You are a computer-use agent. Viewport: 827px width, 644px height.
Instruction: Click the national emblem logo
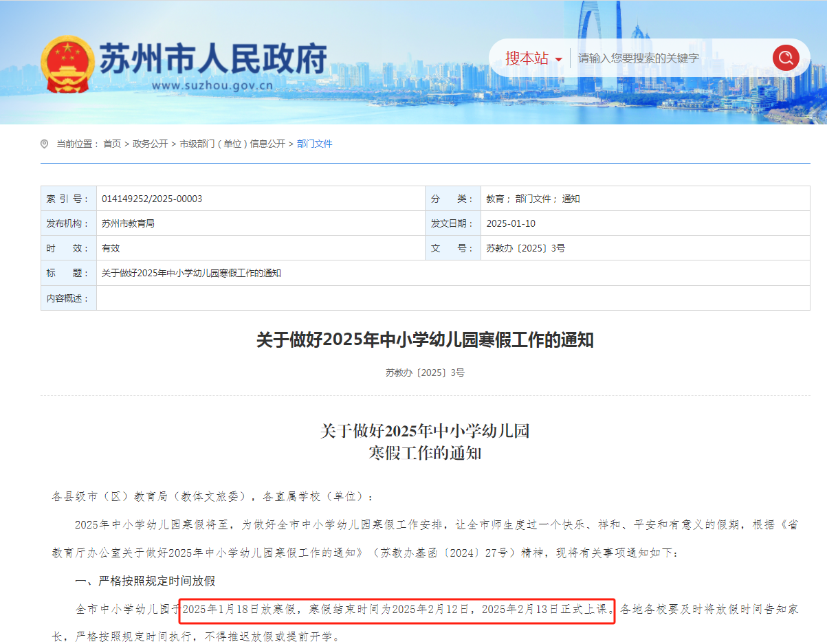67,63
